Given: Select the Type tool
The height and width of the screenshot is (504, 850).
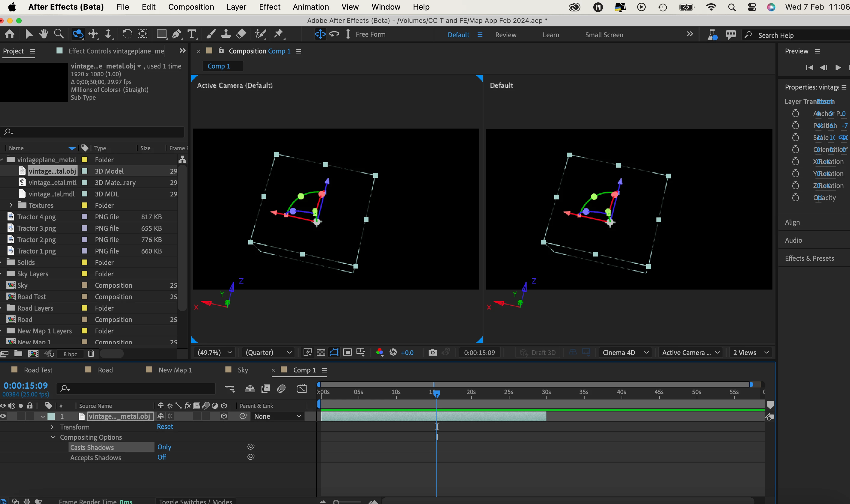Looking at the screenshot, I should pos(192,34).
